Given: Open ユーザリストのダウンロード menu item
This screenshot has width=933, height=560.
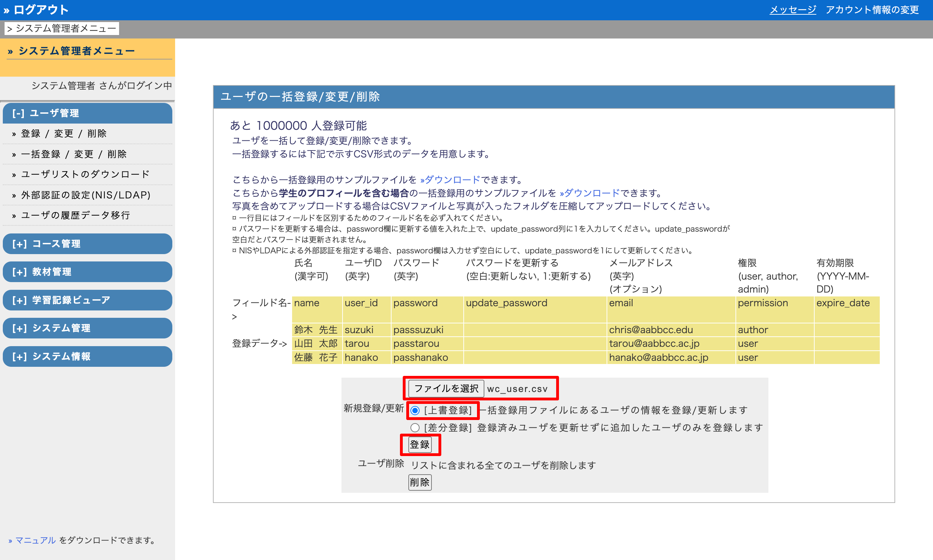Looking at the screenshot, I should click(x=85, y=174).
